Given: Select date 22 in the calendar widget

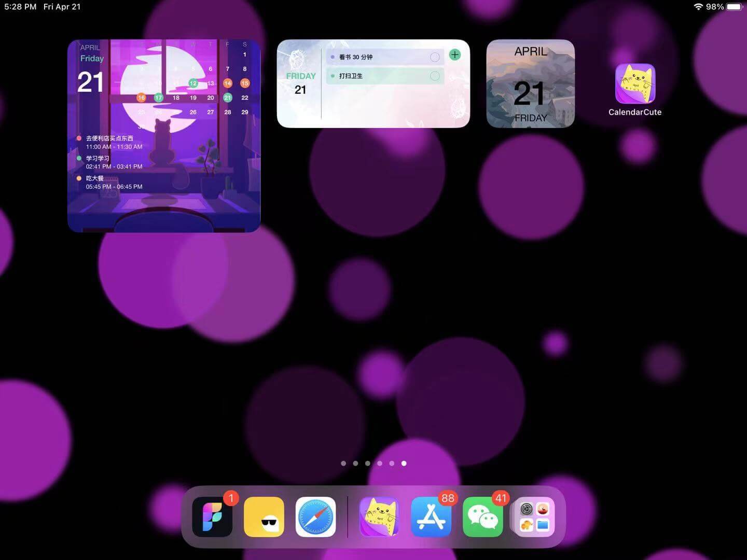Looking at the screenshot, I should coord(245,97).
